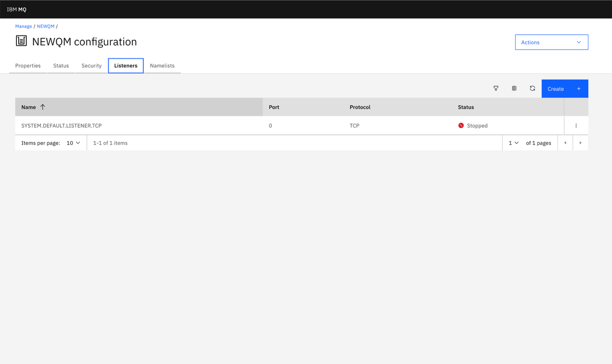Screen dimensions: 612x364
Task: Open the filter icon above the table
Action: [x=496, y=89]
